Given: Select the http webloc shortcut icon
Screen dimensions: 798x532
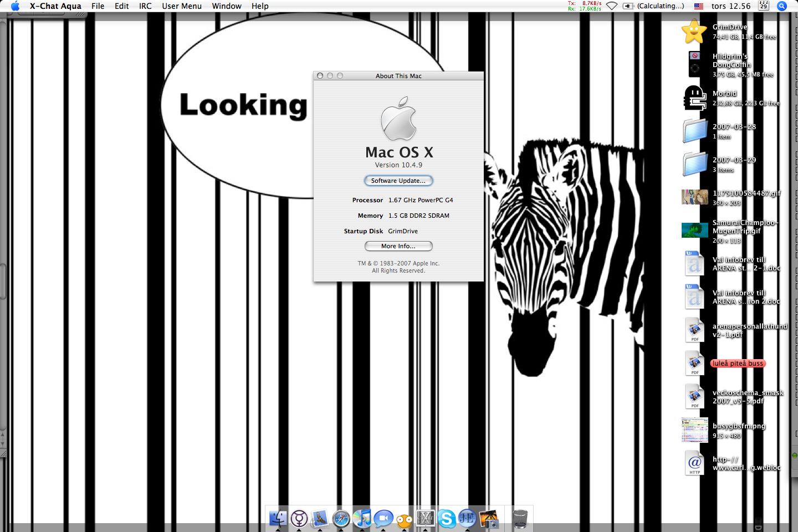Looking at the screenshot, I should pyautogui.click(x=695, y=463).
